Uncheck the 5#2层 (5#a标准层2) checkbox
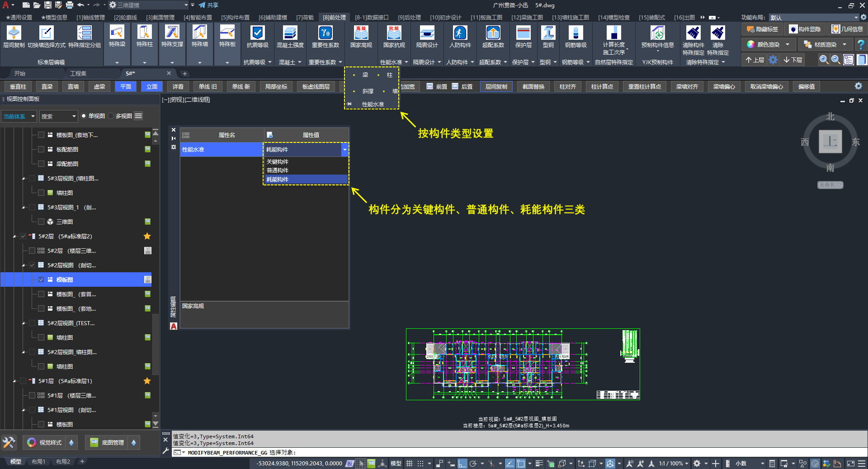The height and width of the screenshot is (469, 868). (23, 236)
